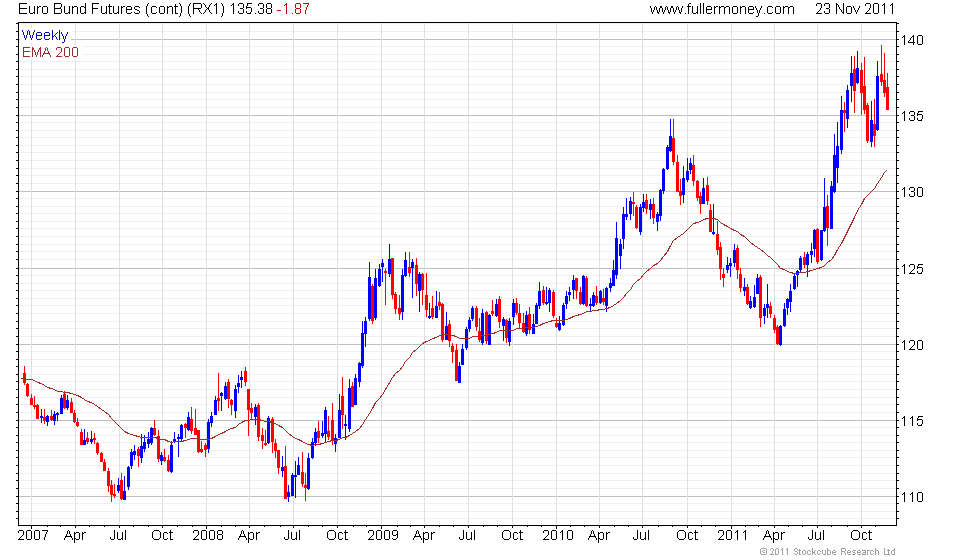Image resolution: width=980 pixels, height=560 pixels.
Task: Click the Euro Bund Futures chart title
Action: (x=115, y=10)
